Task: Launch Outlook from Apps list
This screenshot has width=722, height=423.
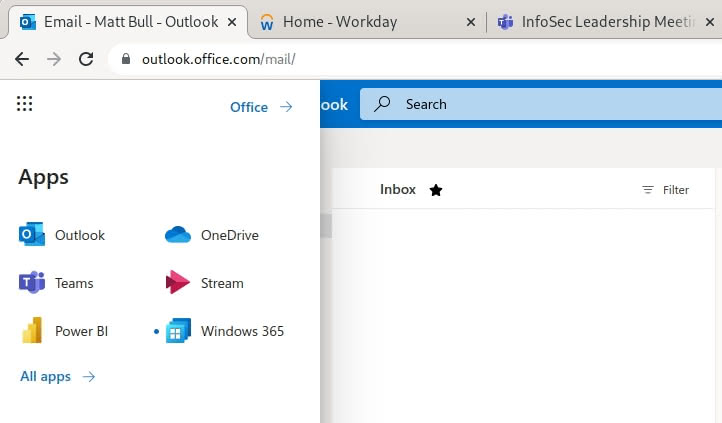Action: [x=62, y=235]
